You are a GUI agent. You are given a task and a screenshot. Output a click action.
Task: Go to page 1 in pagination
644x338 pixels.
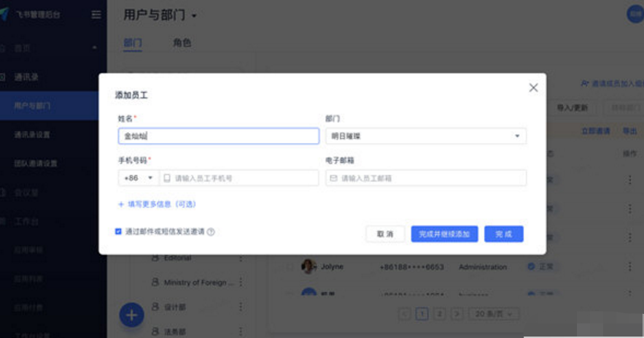(x=422, y=314)
